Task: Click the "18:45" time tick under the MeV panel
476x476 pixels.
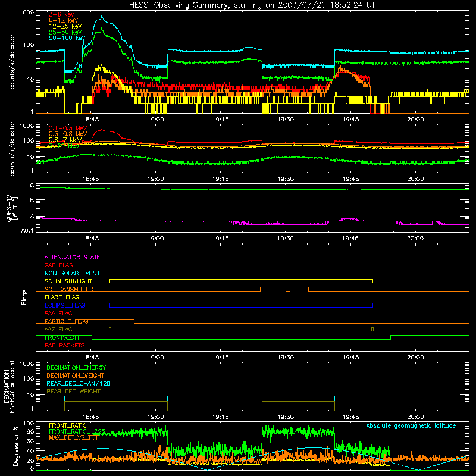Action: pyautogui.click(x=90, y=179)
